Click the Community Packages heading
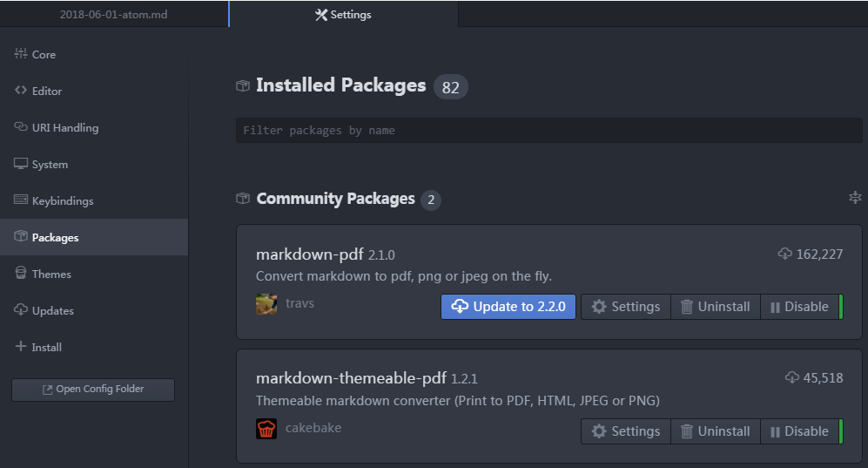Screen dimensions: 868x468 point(335,199)
